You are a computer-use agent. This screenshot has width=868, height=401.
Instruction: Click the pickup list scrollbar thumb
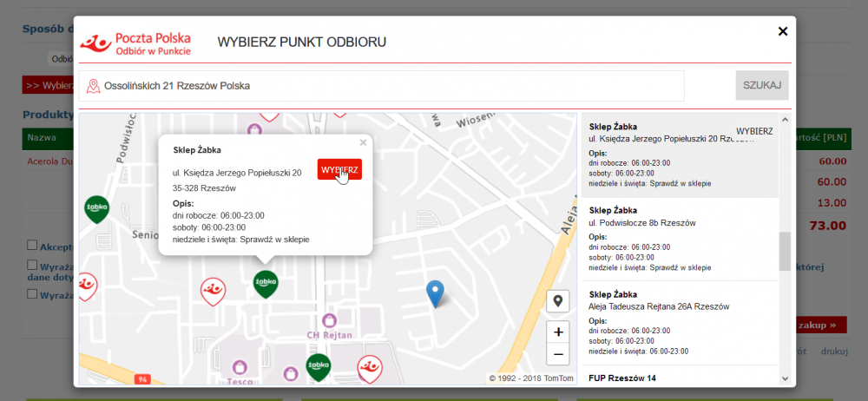point(785,252)
